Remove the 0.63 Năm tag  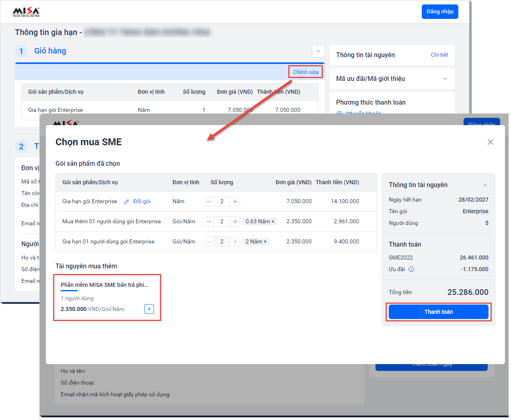273,222
